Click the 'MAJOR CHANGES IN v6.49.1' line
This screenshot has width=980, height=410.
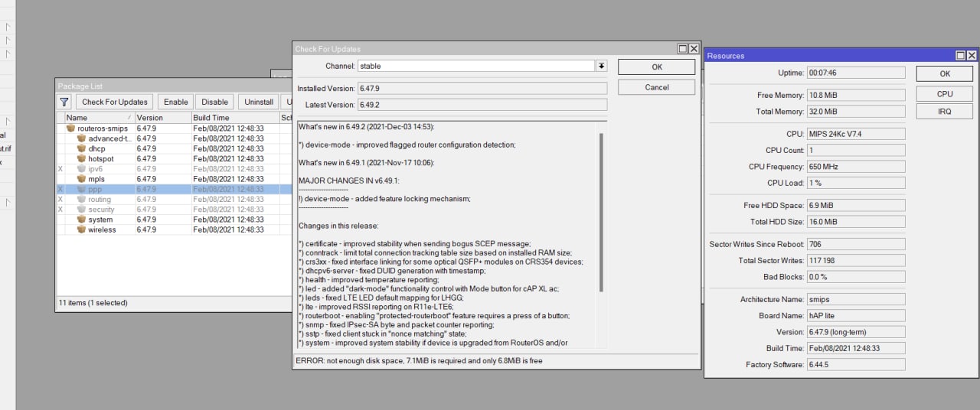pos(348,181)
